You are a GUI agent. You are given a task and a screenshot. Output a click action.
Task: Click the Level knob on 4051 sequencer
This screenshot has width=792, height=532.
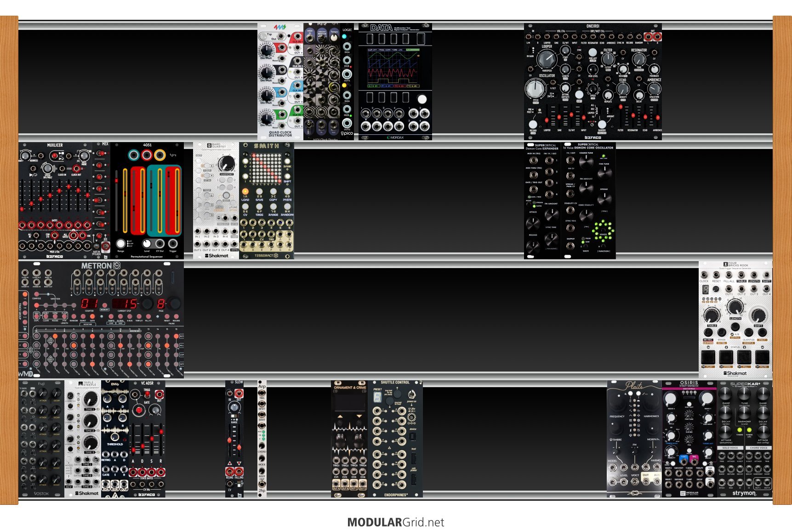tap(147, 243)
